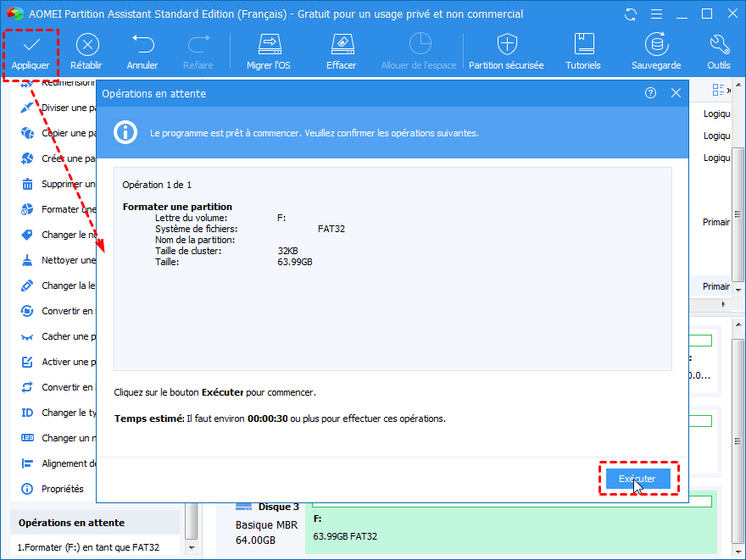The height and width of the screenshot is (560, 746).
Task: Click the Opérations en attente panel header
Action: pos(95,523)
